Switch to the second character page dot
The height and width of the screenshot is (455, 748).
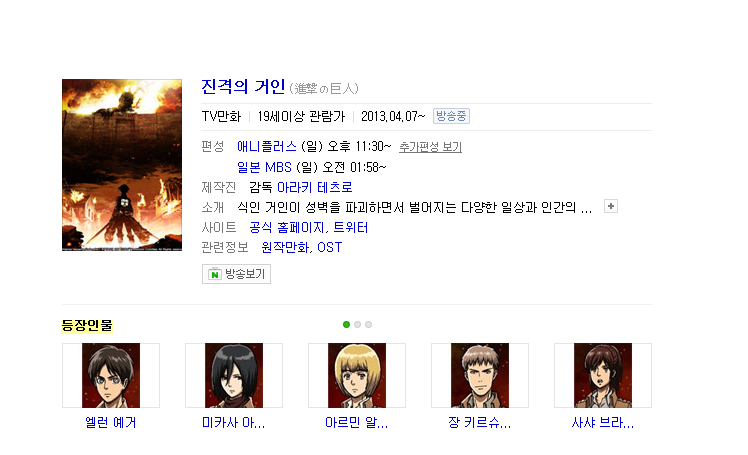(357, 324)
